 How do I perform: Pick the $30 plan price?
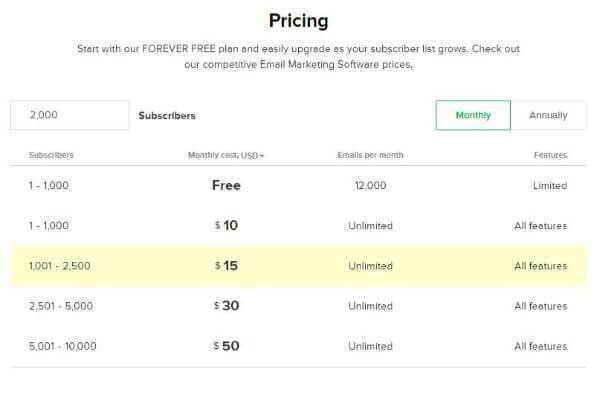pyautogui.click(x=226, y=306)
